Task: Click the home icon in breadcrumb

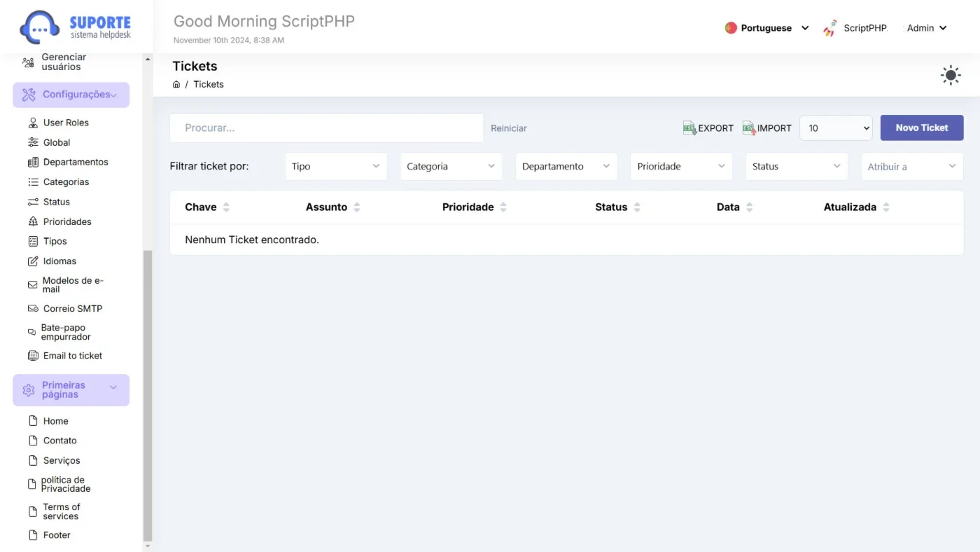Action: point(176,84)
